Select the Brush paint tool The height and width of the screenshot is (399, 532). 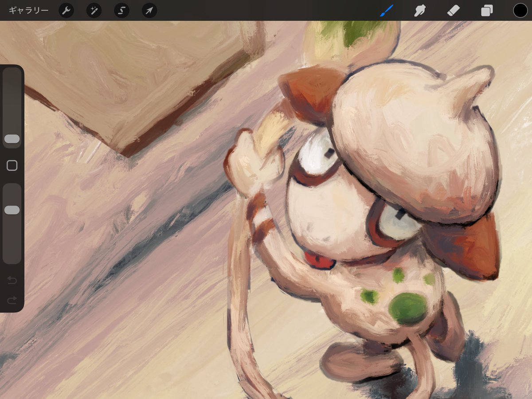tap(387, 10)
